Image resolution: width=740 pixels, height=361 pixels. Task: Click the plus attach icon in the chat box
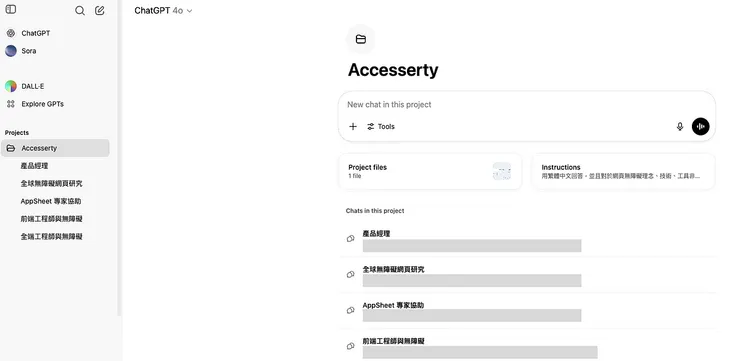coord(353,126)
